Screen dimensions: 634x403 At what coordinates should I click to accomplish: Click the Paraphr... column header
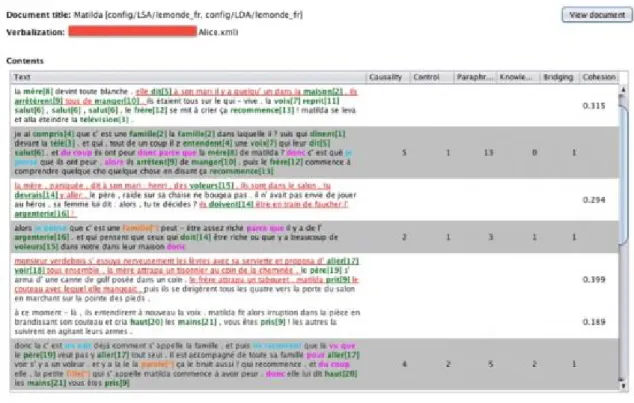[x=475, y=77]
